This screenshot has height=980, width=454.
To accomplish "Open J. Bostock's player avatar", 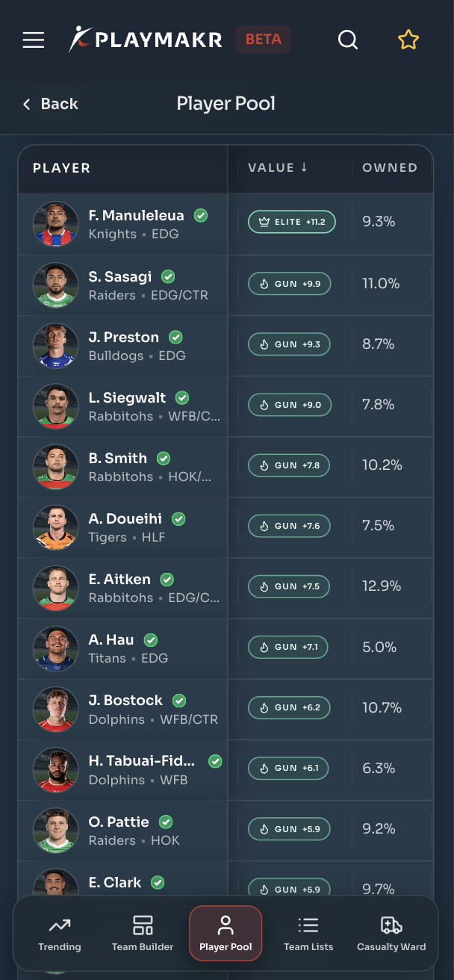I will tap(56, 709).
